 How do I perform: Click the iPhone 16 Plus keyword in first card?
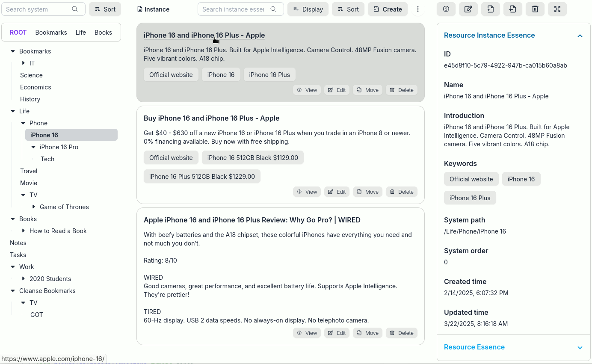[269, 74]
